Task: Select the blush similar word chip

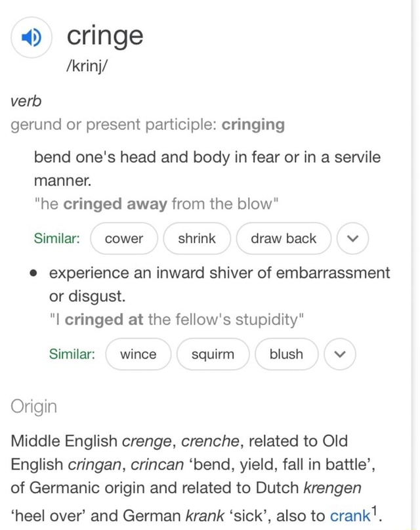Action: coord(286,354)
